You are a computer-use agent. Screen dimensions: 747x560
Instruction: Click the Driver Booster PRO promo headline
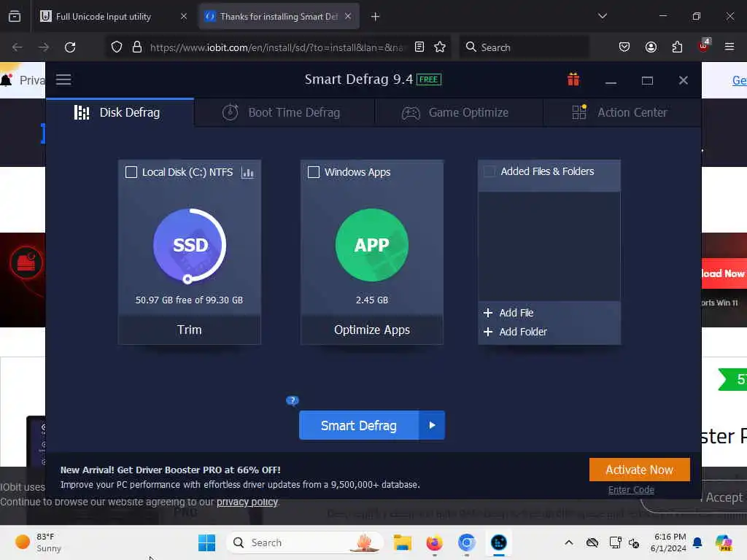click(x=171, y=470)
